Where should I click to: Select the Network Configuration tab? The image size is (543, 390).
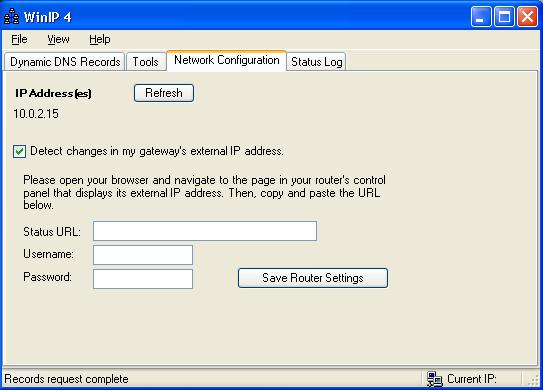click(226, 60)
